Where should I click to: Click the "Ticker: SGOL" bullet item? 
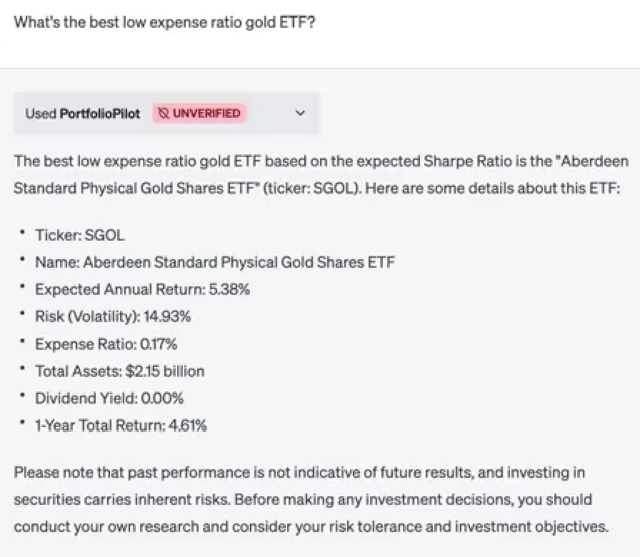pyautogui.click(x=79, y=235)
